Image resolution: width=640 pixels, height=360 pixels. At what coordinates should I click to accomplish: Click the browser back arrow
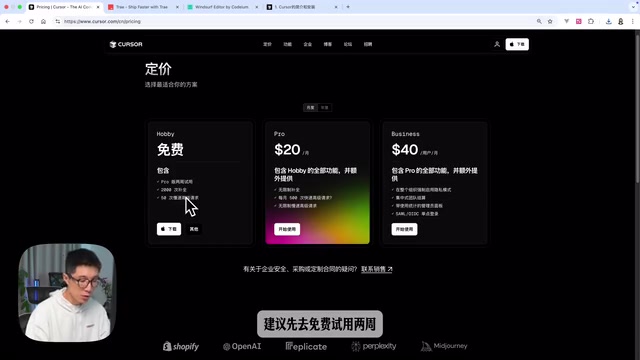pyautogui.click(x=7, y=21)
